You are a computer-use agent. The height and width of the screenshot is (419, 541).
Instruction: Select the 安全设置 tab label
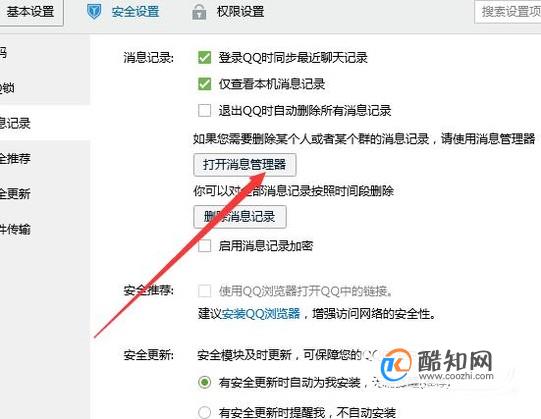(x=135, y=12)
